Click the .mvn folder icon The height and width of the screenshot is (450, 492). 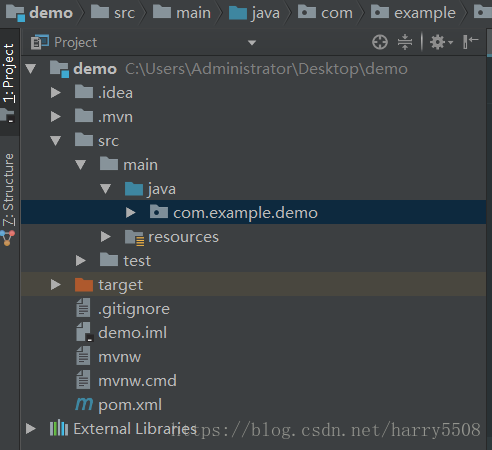pyautogui.click(x=84, y=116)
